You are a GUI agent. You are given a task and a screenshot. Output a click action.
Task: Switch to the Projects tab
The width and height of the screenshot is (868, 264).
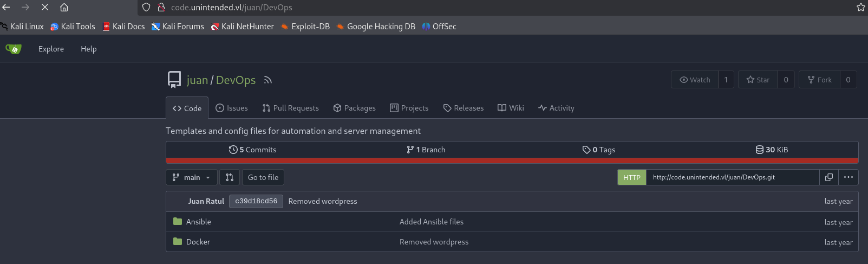click(409, 108)
